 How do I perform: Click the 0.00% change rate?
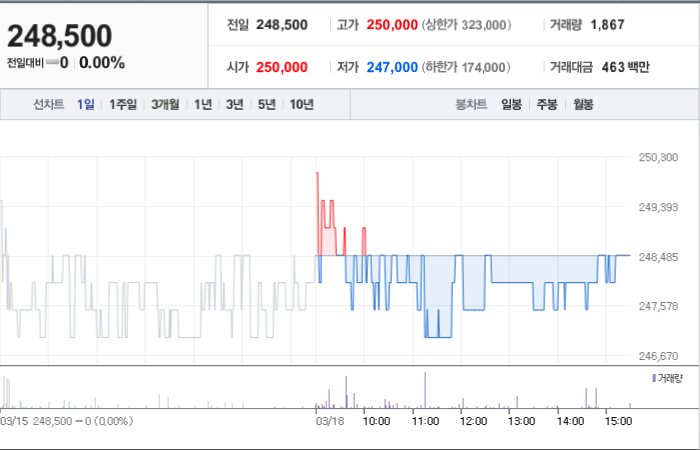[102, 63]
